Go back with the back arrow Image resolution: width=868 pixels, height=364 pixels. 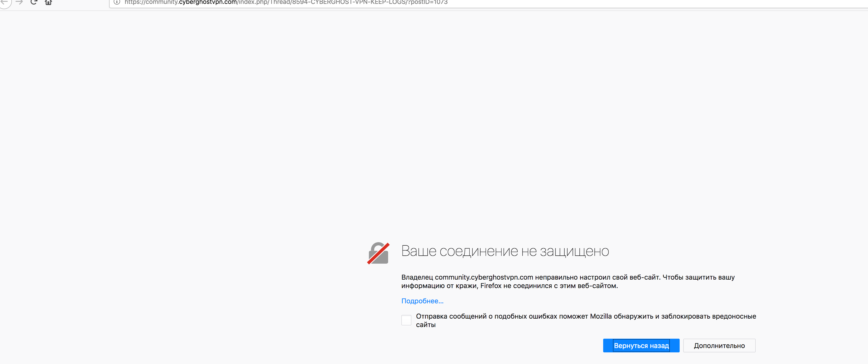tap(4, 2)
